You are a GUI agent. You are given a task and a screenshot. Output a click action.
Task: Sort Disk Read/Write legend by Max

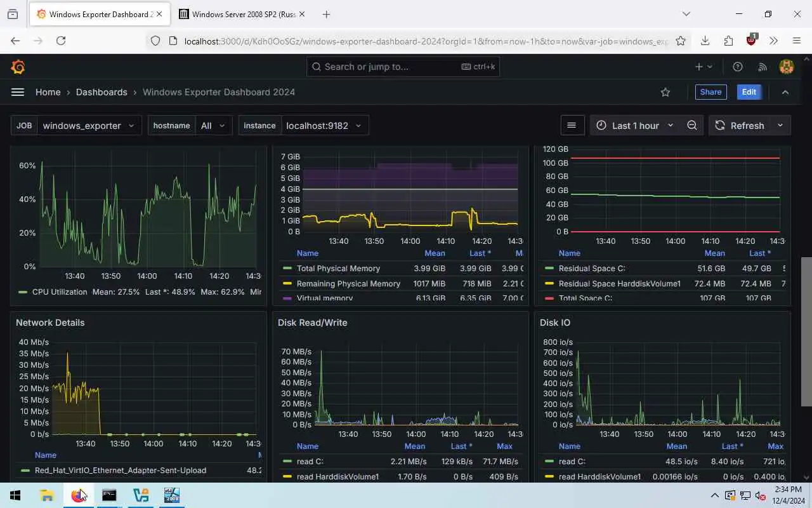pos(504,446)
